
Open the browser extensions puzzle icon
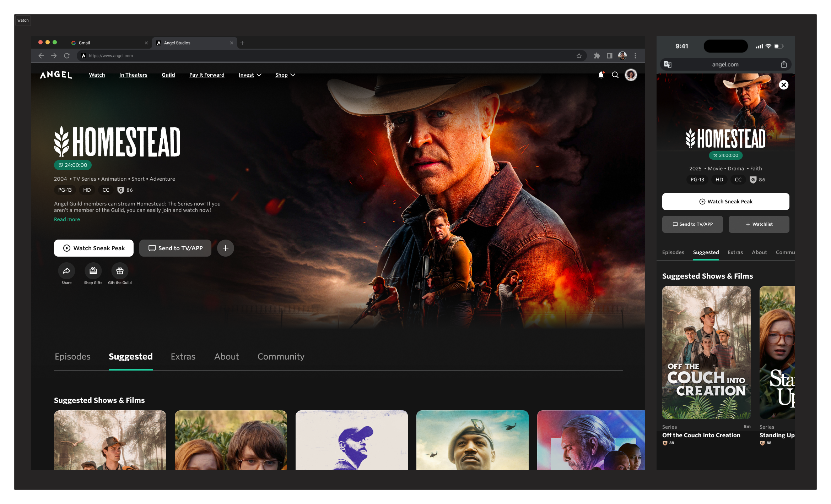[x=597, y=56]
